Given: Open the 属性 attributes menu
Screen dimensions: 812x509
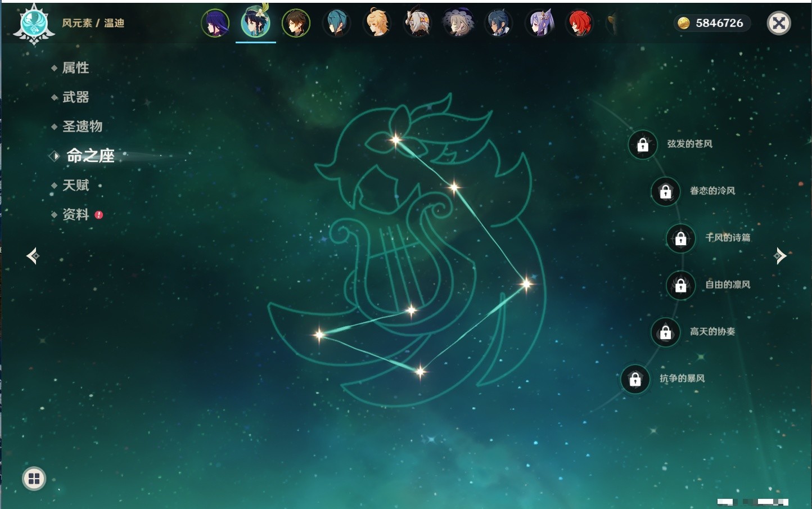Looking at the screenshot, I should 75,68.
